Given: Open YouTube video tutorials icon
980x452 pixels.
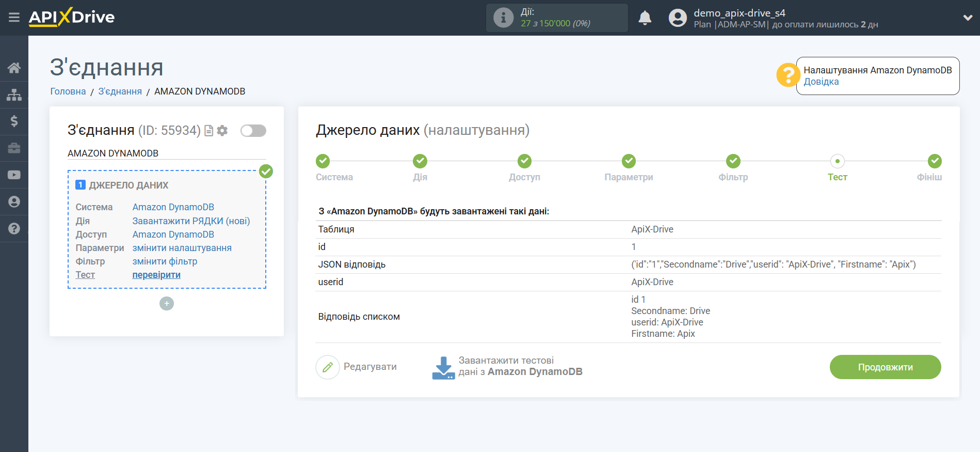Looking at the screenshot, I should click(x=14, y=175).
